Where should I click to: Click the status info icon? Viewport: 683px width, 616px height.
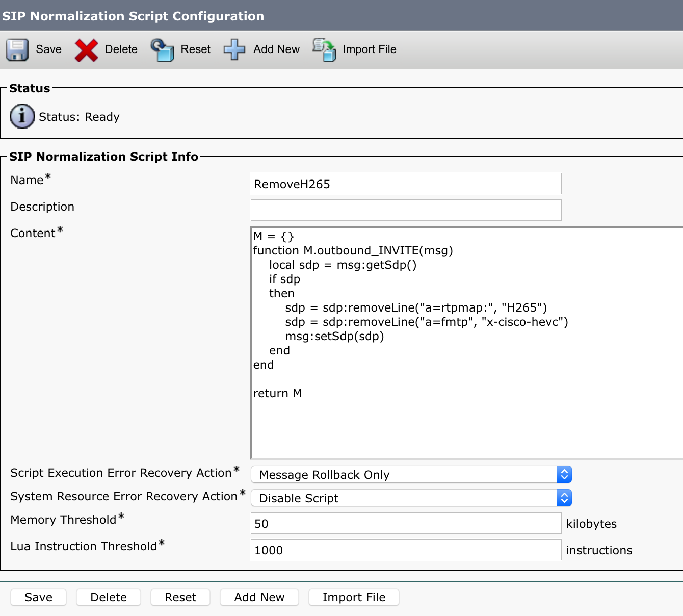22,116
